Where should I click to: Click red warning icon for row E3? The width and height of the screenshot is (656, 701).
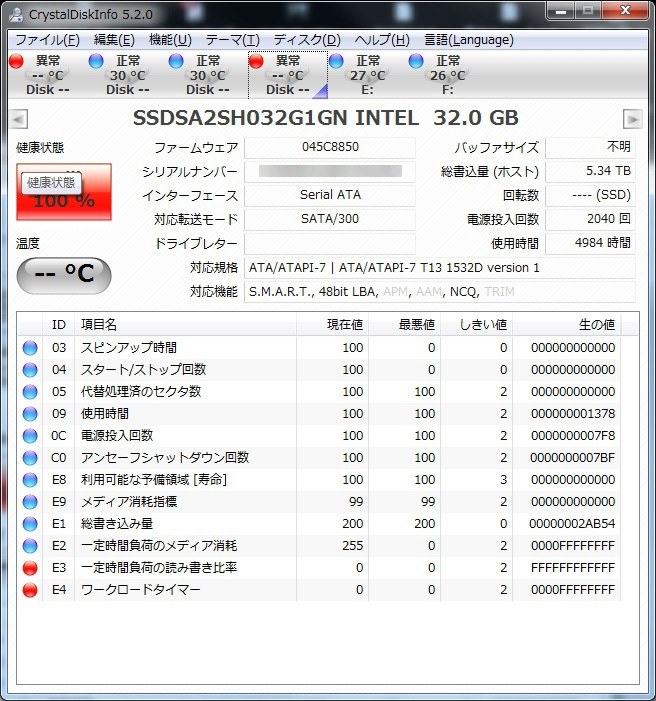[x=30, y=568]
